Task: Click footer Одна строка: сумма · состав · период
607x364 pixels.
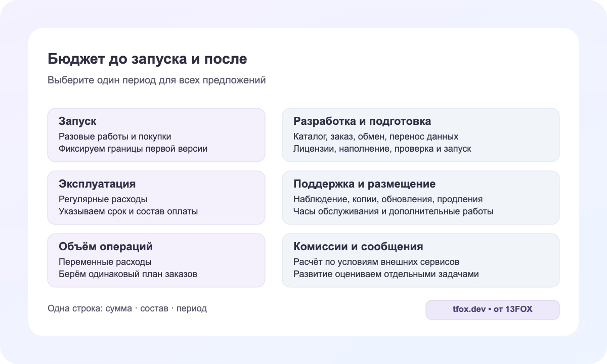Action: coord(127,308)
